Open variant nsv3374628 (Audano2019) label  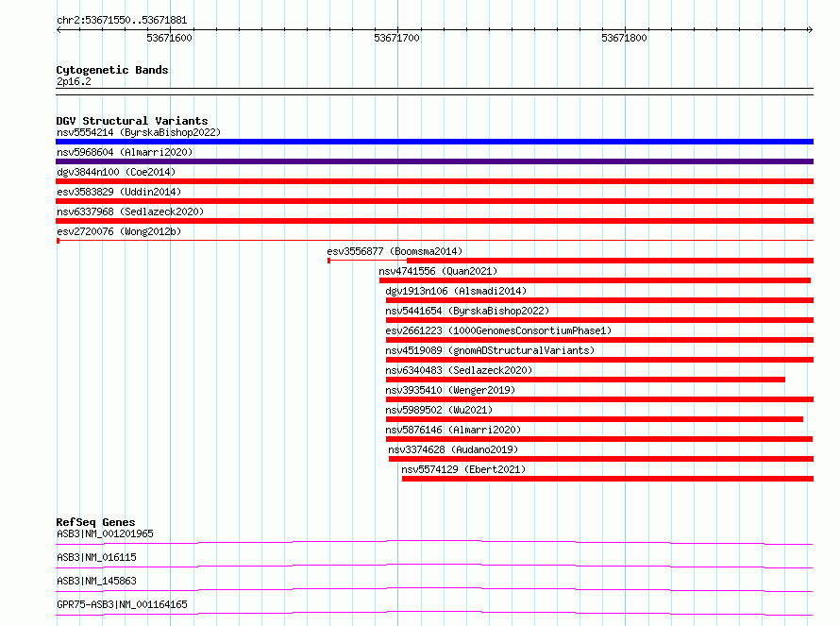[453, 449]
